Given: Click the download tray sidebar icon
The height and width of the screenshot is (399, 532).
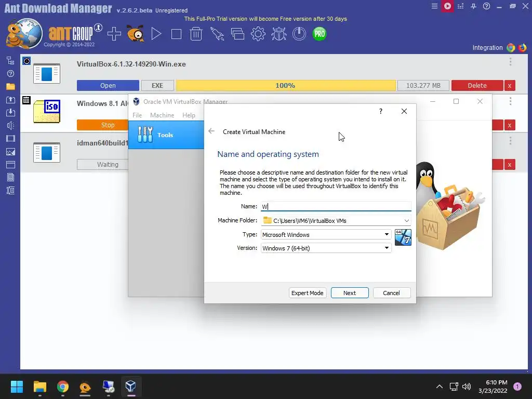Looking at the screenshot, I should (x=10, y=112).
